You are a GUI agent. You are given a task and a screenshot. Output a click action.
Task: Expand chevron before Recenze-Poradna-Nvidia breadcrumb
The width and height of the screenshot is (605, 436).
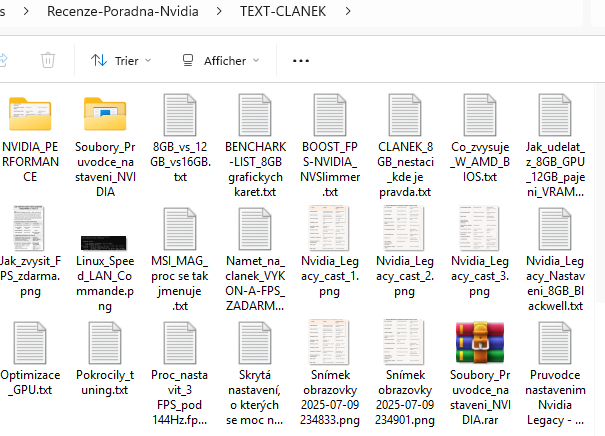[x=26, y=11]
